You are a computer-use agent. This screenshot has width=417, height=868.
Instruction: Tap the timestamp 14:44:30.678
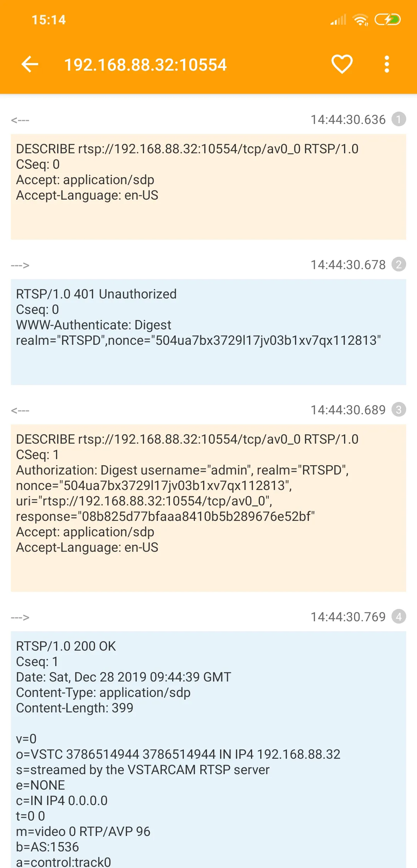pos(348,265)
